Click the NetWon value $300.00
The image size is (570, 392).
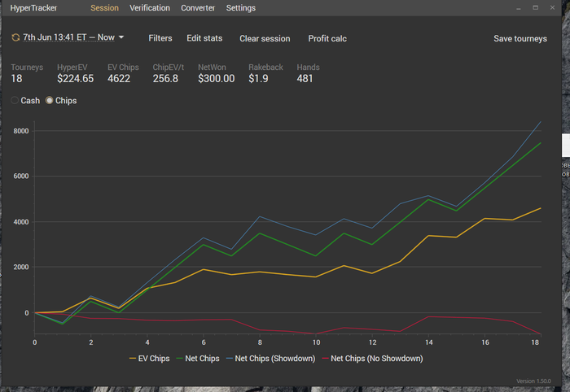pyautogui.click(x=217, y=78)
